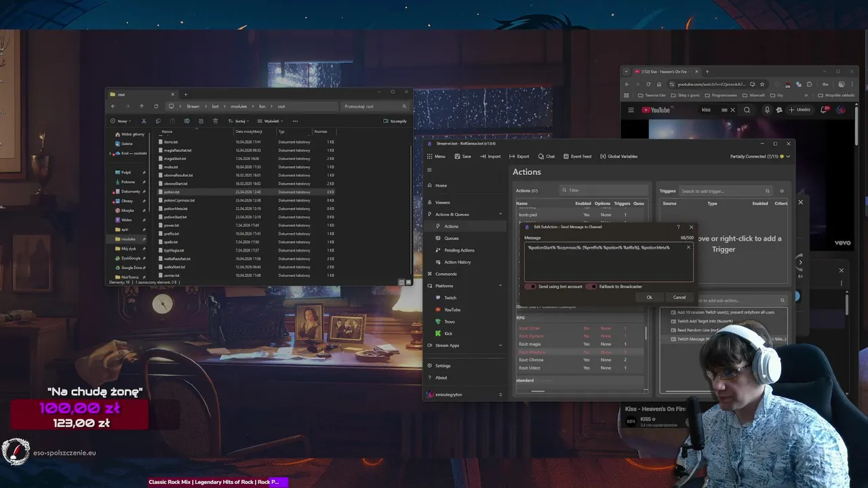Open the Nowy dropdown in File Explorer
Viewport: 868px width, 488px height.
point(121,121)
